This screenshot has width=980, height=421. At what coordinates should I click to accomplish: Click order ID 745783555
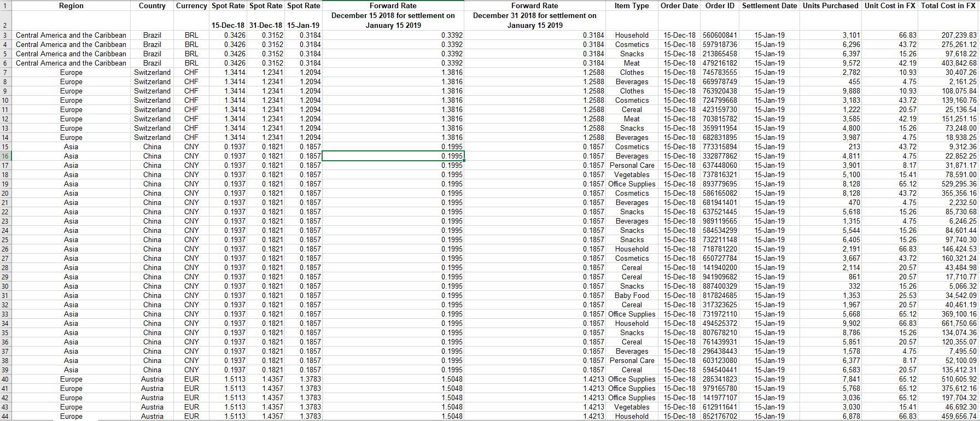[x=720, y=73]
